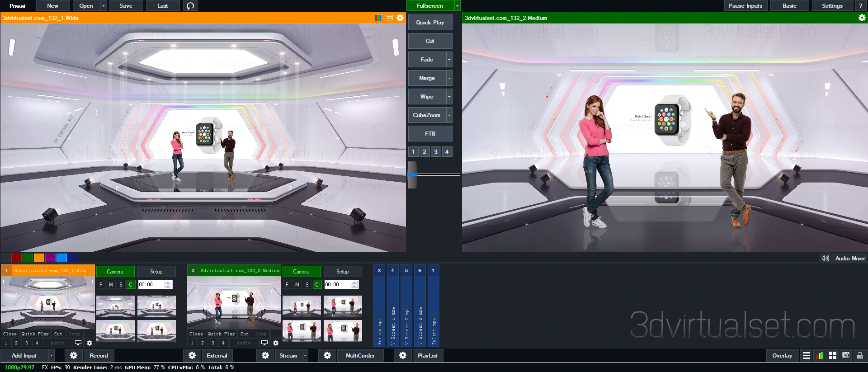Select the red colour category swatch

click(16, 258)
